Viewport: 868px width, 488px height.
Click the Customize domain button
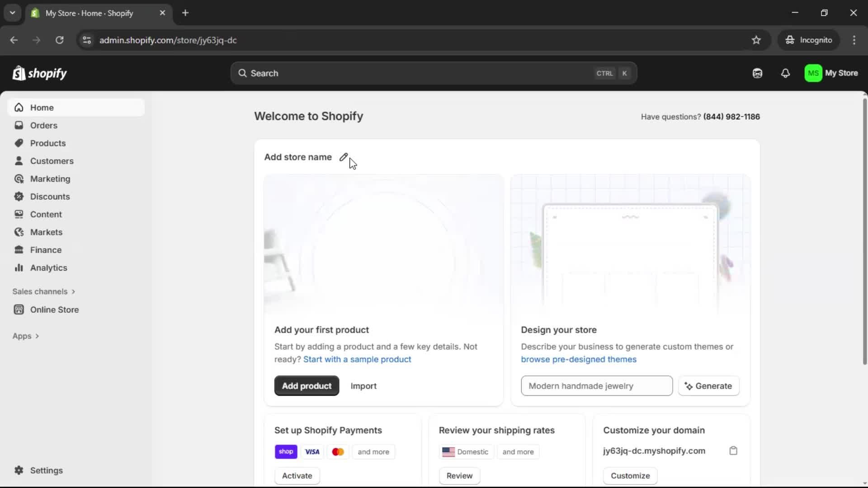point(630,476)
